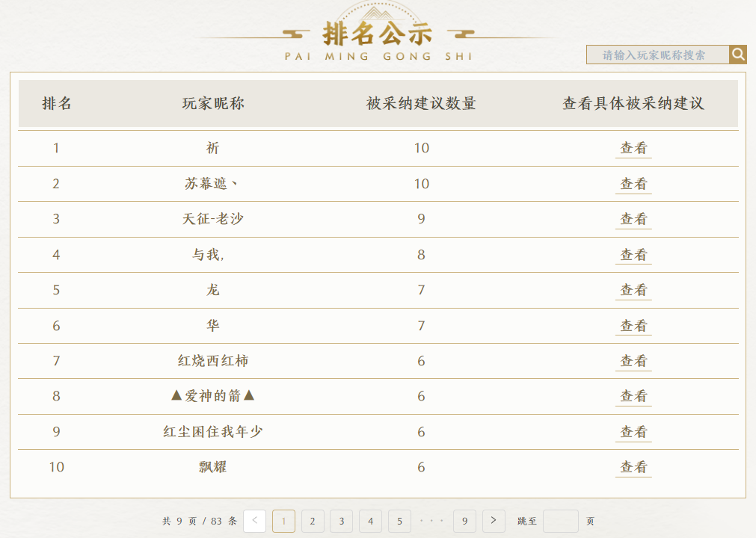Click player name 与我, in rank 4
The image size is (756, 538).
(x=209, y=255)
